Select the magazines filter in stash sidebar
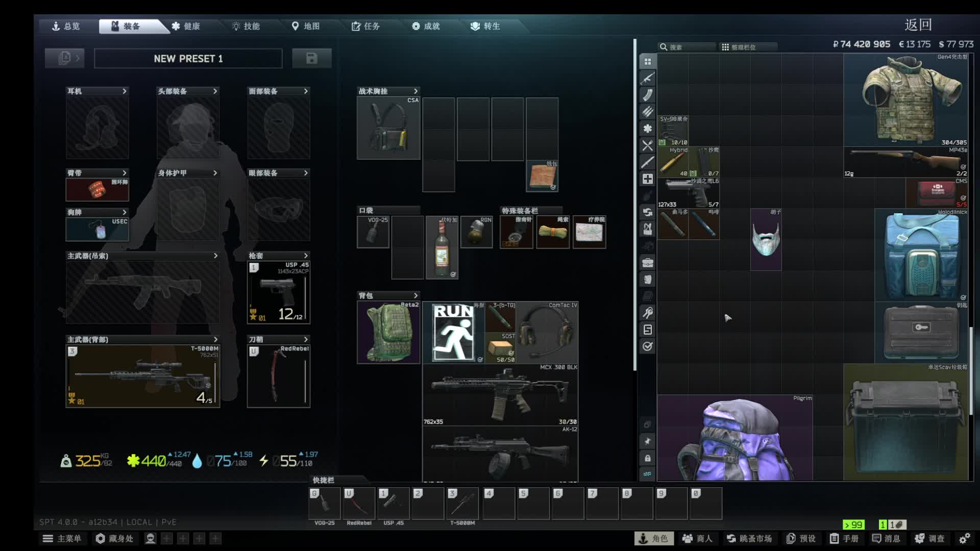The height and width of the screenshot is (551, 980). click(648, 95)
